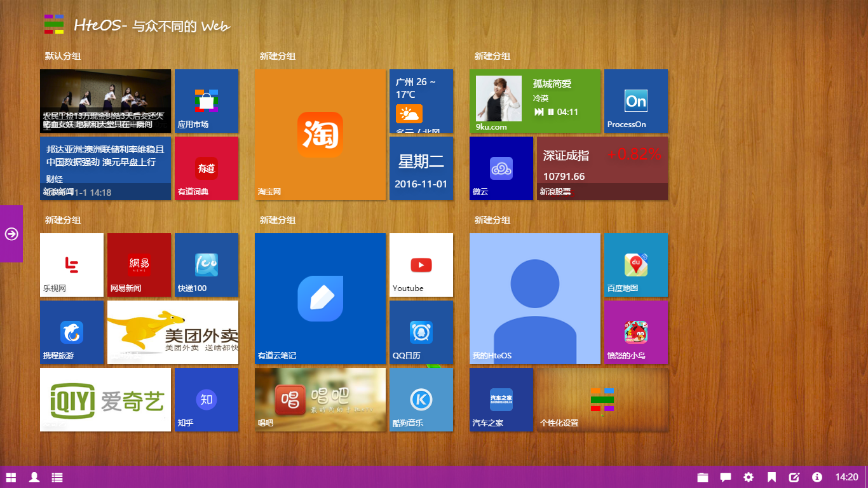Open the 携程旅游 travel tile
This screenshot has width=868, height=488.
72,332
